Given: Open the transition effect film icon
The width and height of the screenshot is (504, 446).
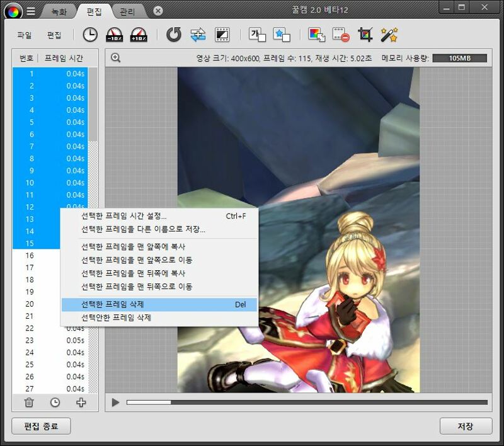Looking at the screenshot, I should point(222,35).
